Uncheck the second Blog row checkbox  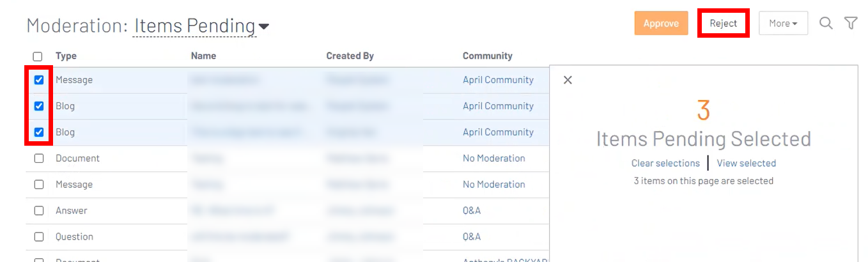pyautogui.click(x=39, y=132)
